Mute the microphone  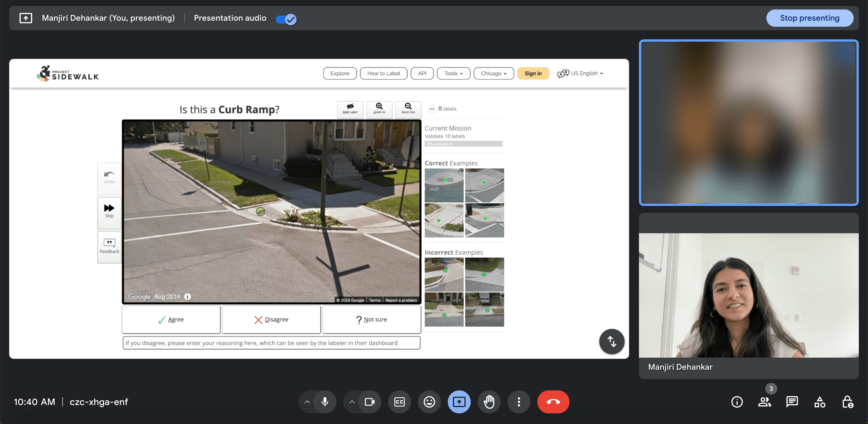click(x=325, y=402)
